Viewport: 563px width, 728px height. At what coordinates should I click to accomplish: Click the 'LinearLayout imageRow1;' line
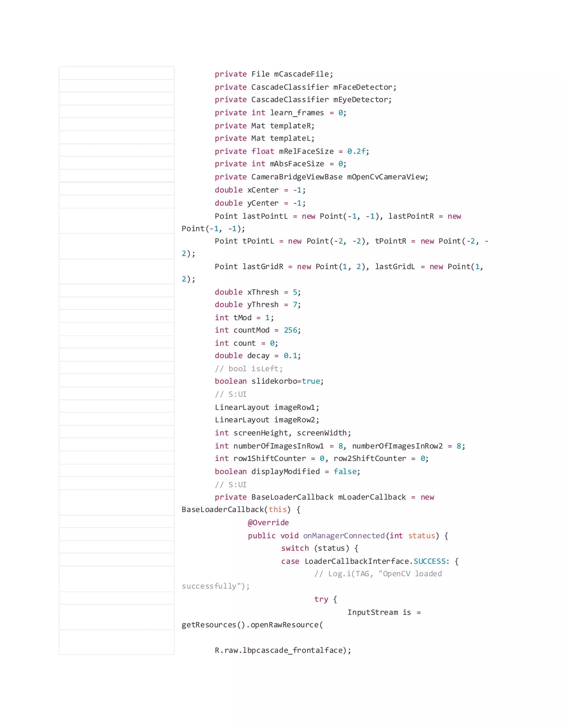pos(267,407)
